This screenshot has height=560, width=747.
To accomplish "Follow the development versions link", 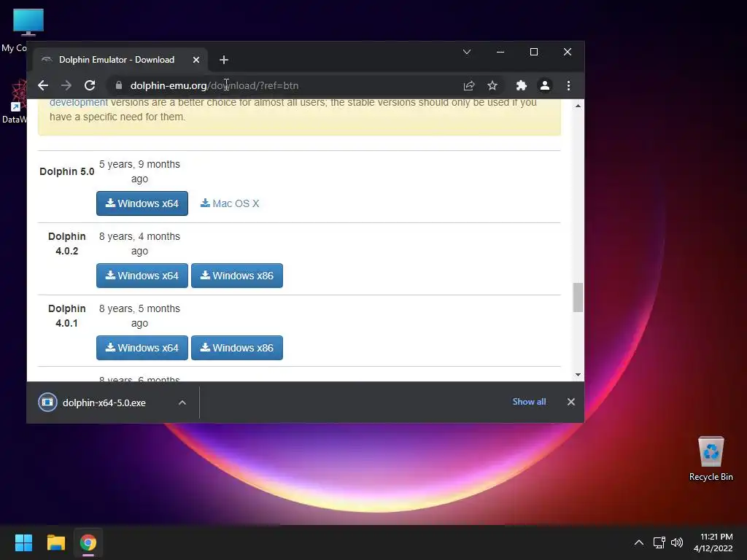I will (x=79, y=102).
